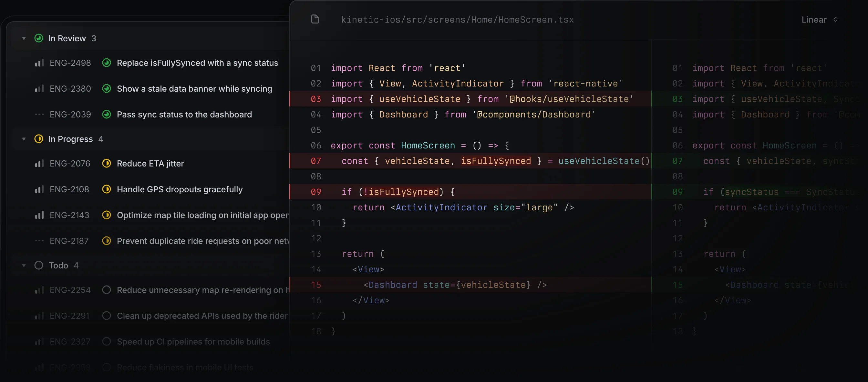Open issue Optimize map tile loading

click(x=203, y=215)
